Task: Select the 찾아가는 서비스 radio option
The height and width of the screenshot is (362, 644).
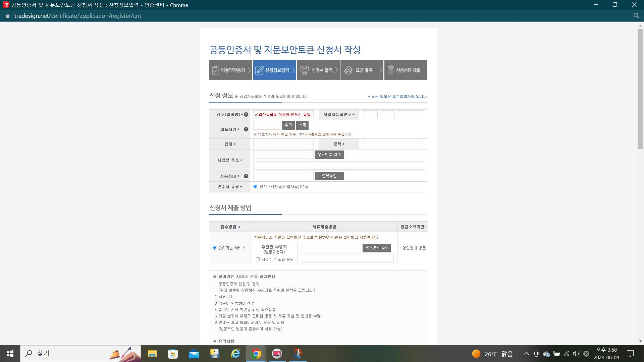Action: click(214, 248)
